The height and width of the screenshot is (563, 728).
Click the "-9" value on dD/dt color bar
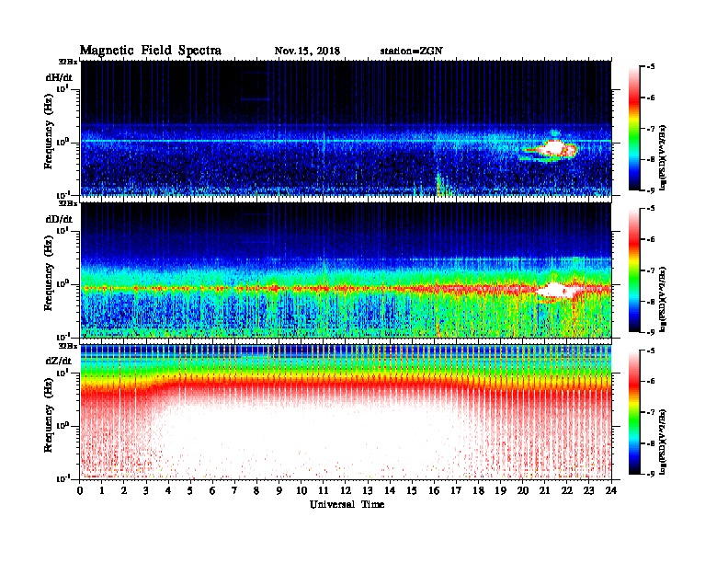coord(651,332)
